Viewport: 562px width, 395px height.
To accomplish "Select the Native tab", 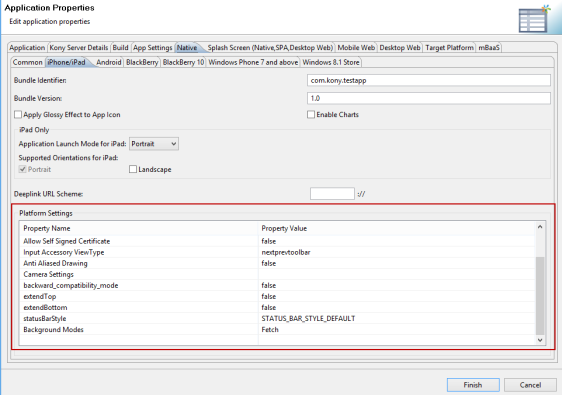I will click(x=187, y=48).
